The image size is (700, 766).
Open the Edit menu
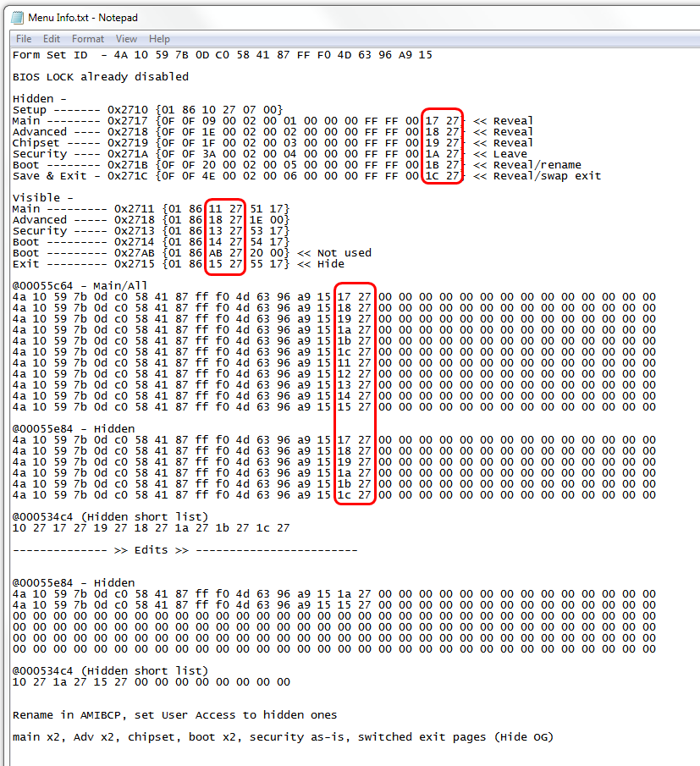tap(52, 39)
